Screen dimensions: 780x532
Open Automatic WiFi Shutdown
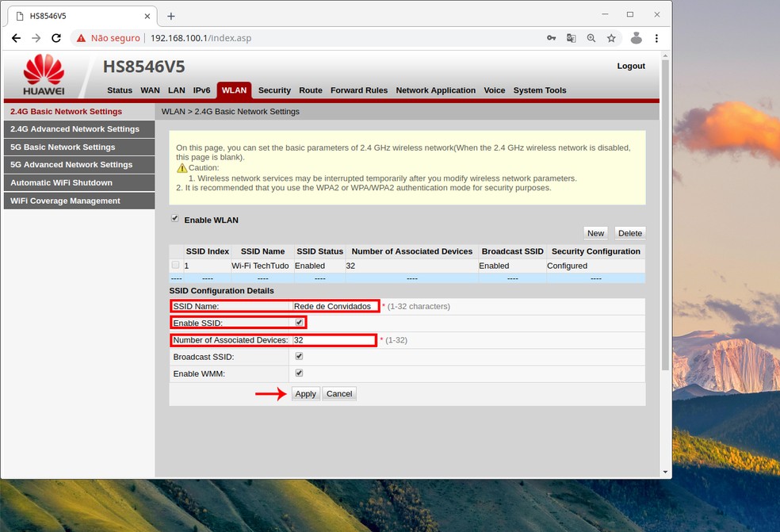[79, 182]
